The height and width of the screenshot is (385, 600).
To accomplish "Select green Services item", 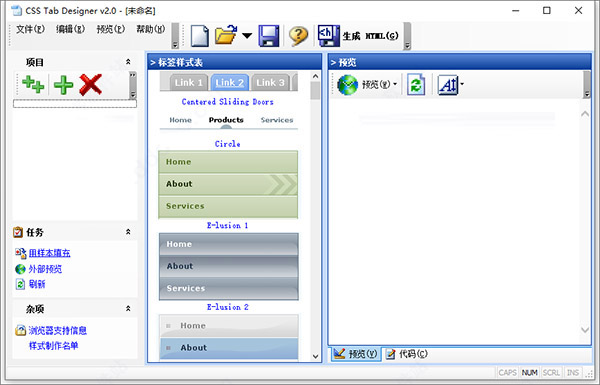I will pos(228,206).
